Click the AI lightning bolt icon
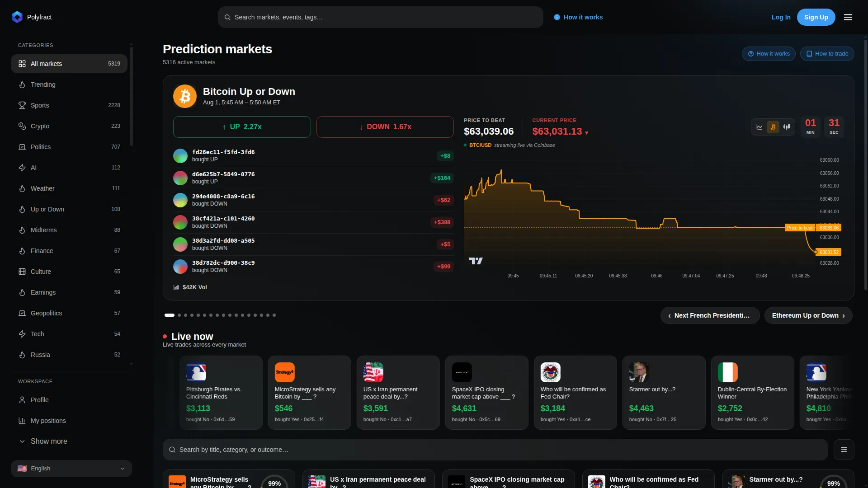The width and height of the screenshot is (868, 488). 22,168
